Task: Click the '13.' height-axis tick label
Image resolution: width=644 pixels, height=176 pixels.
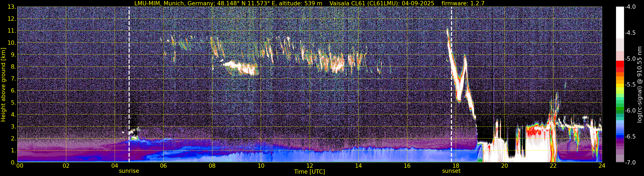Action: (x=12, y=7)
